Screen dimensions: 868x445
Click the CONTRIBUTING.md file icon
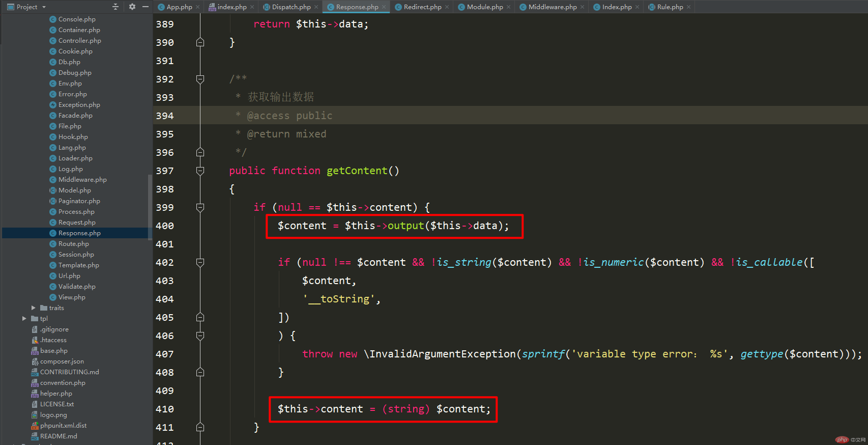(35, 372)
